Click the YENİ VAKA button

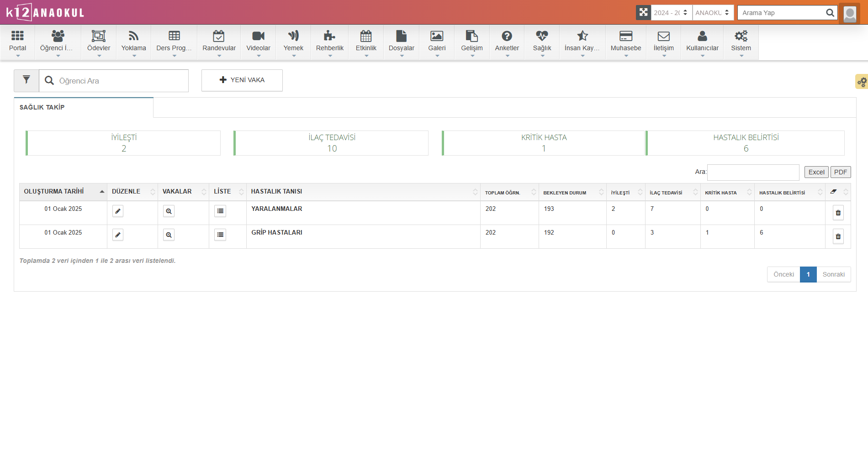(x=242, y=80)
